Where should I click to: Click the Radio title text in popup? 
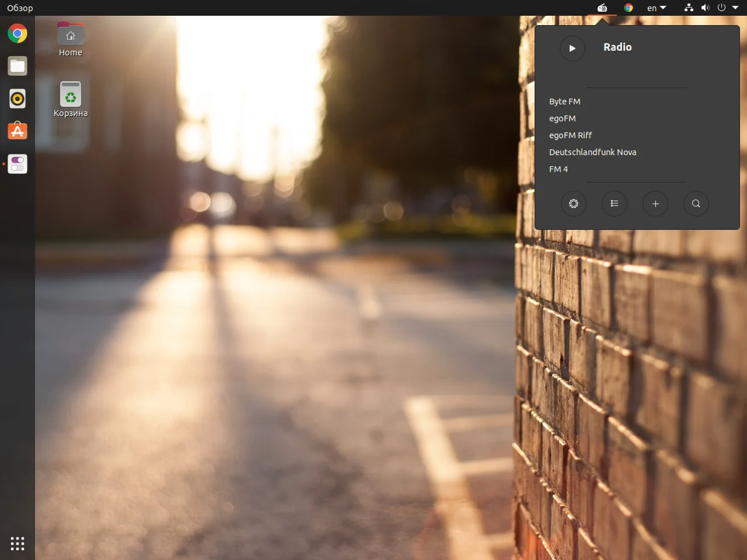617,47
